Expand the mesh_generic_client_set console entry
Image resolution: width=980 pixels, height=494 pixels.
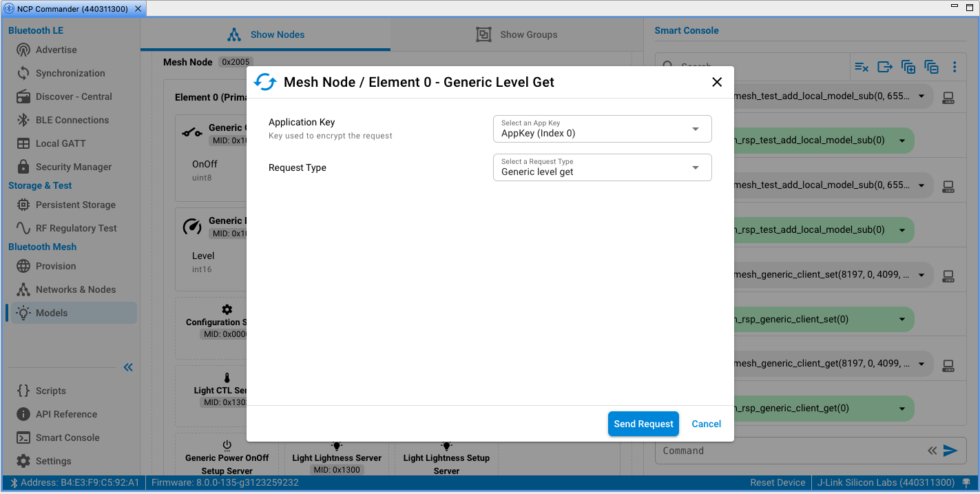(x=921, y=275)
